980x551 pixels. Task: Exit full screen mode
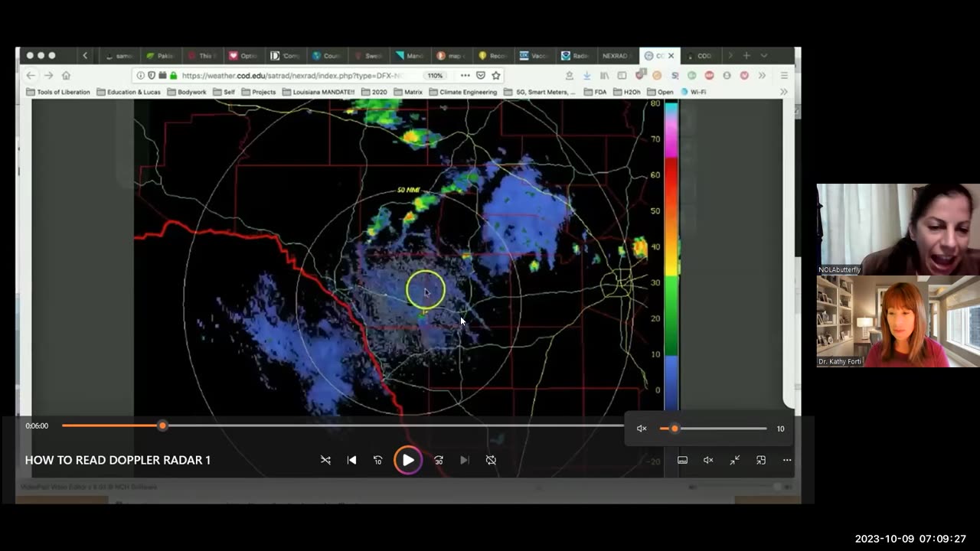click(734, 460)
